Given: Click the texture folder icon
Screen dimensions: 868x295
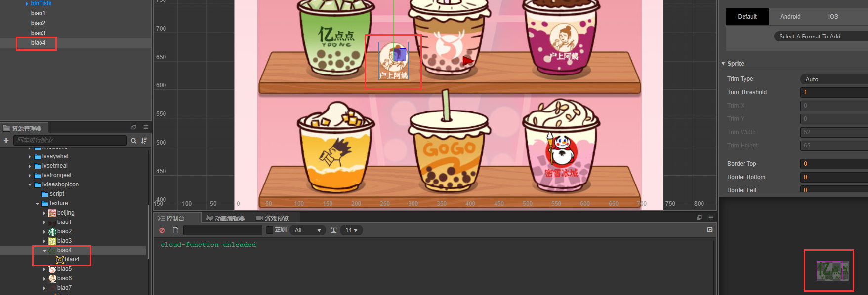Looking at the screenshot, I should coord(45,204).
